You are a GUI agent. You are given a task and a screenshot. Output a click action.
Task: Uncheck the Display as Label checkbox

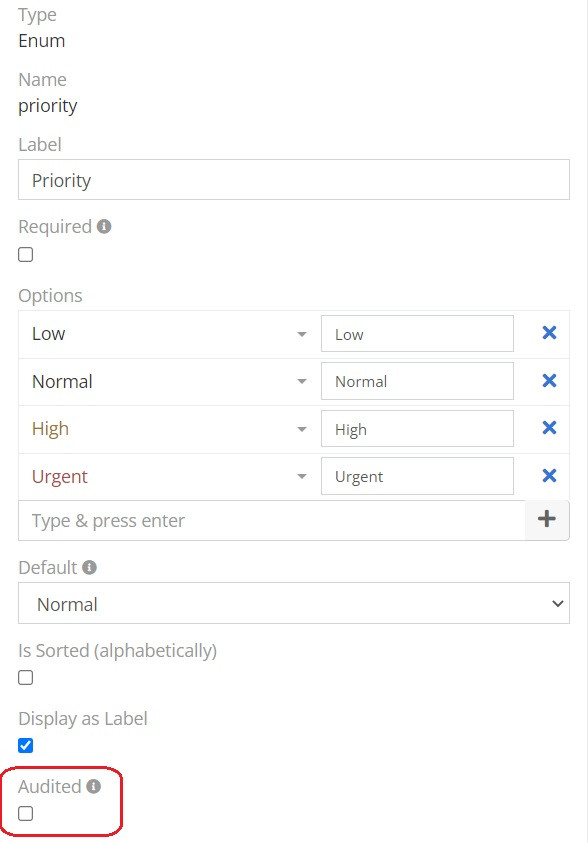click(x=25, y=745)
